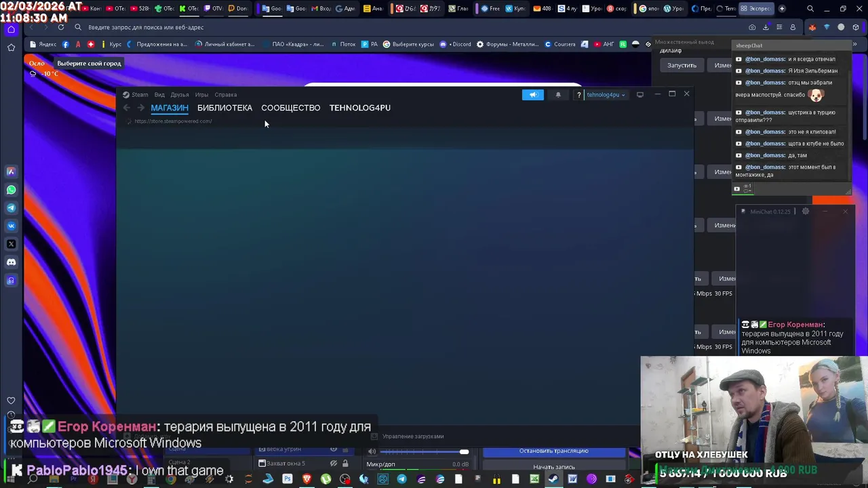Open Excel from the taskbar
The width and height of the screenshot is (868, 488).
point(534,479)
